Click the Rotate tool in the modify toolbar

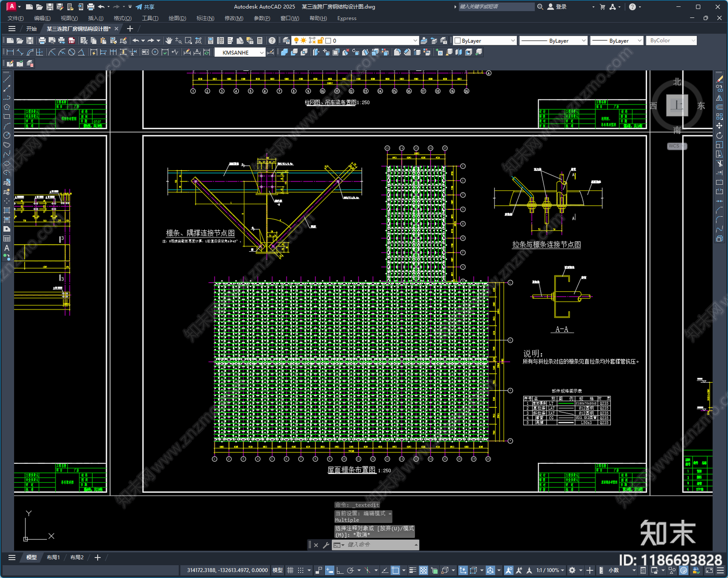(x=719, y=135)
